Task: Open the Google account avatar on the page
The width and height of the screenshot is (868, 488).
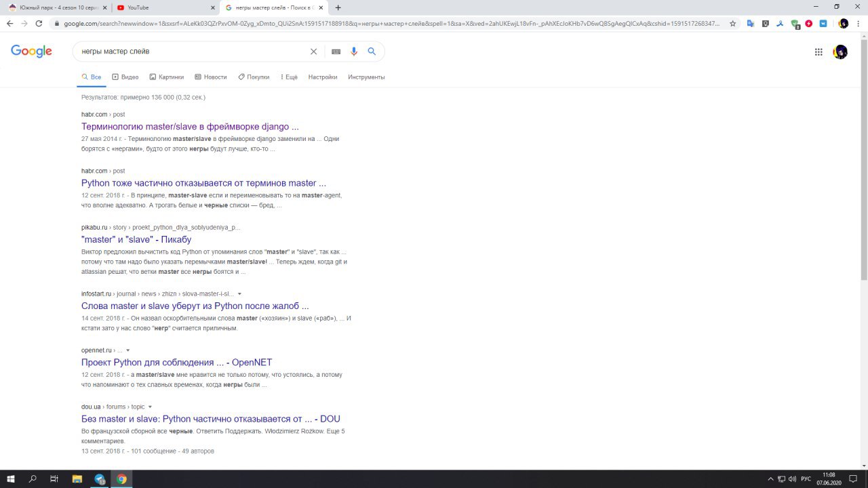Action: click(840, 52)
